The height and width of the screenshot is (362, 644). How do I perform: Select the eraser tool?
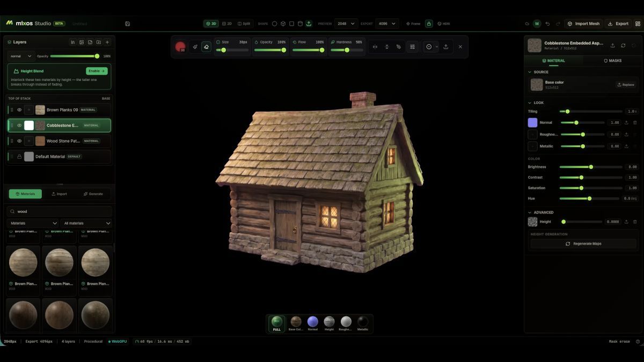[206, 47]
